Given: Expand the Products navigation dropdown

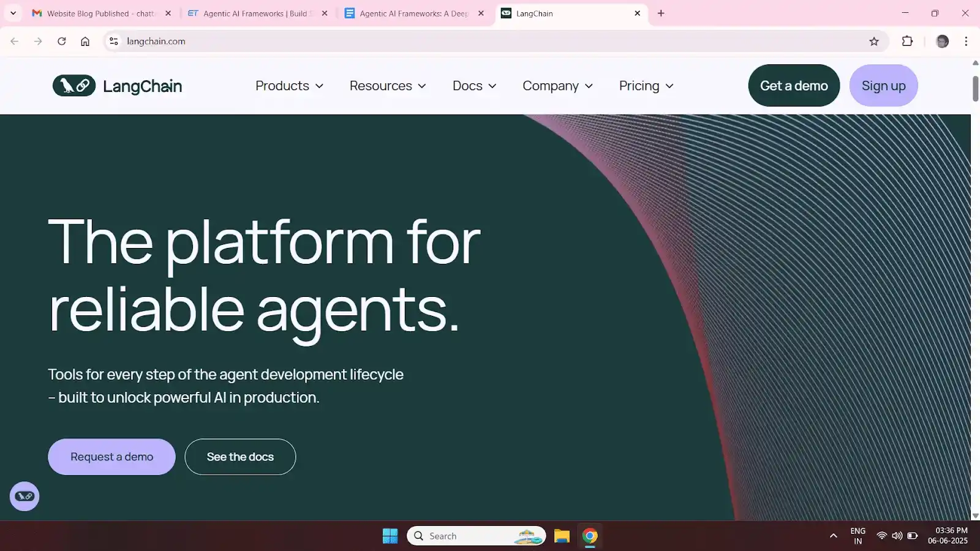Looking at the screenshot, I should (288, 86).
